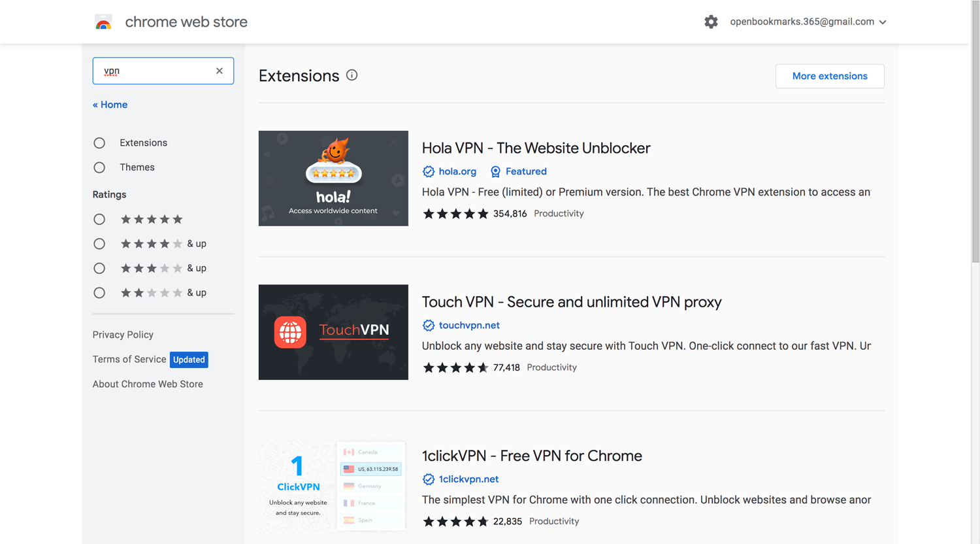Click the Hola VPN star rating
This screenshot has width=980, height=544.
tap(455, 214)
